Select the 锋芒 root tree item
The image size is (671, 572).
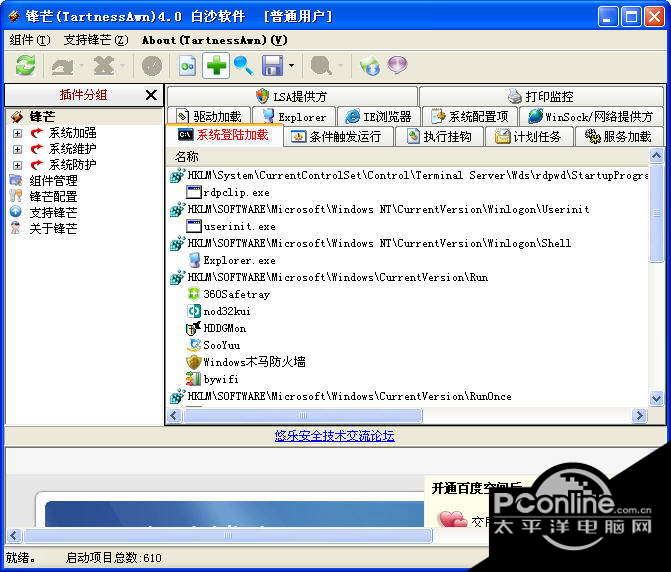coord(42,116)
